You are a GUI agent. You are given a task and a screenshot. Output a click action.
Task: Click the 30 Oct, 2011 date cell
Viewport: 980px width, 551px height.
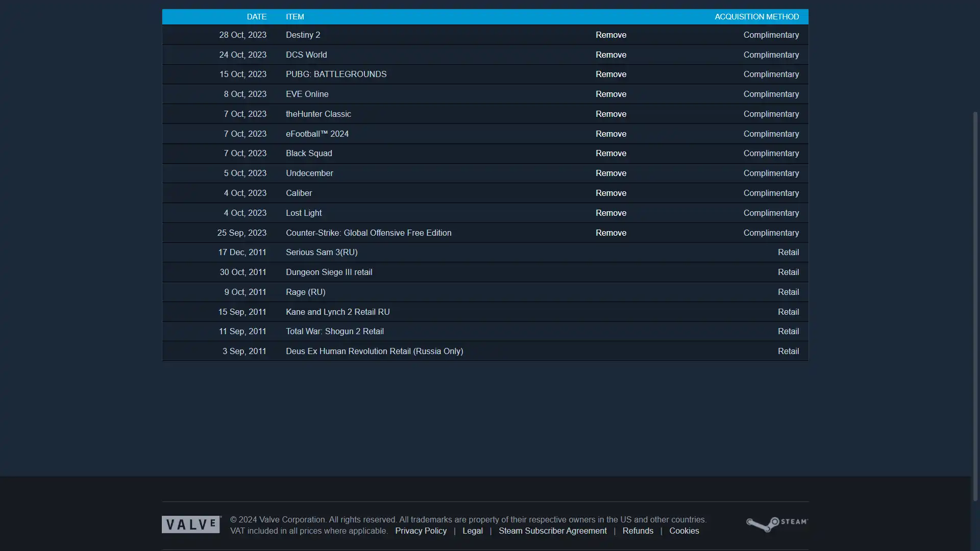click(x=243, y=272)
